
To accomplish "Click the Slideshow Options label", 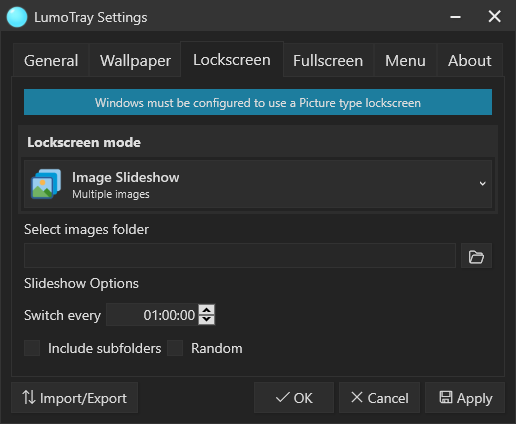I will 81,284.
